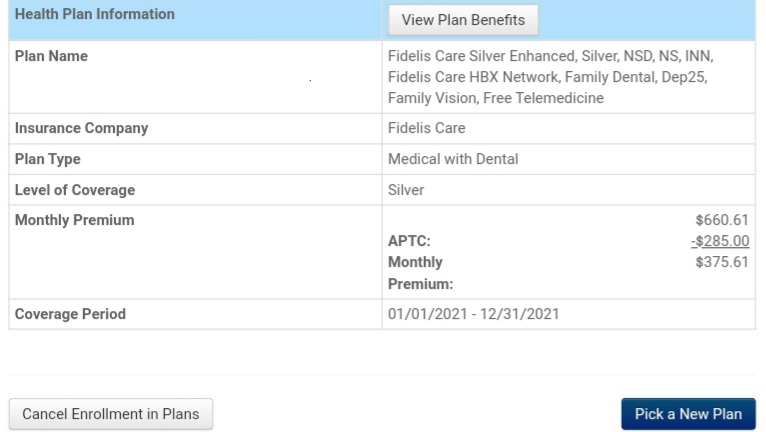Click the Plan Type label
This screenshot has height=432, width=766.
coord(47,159)
